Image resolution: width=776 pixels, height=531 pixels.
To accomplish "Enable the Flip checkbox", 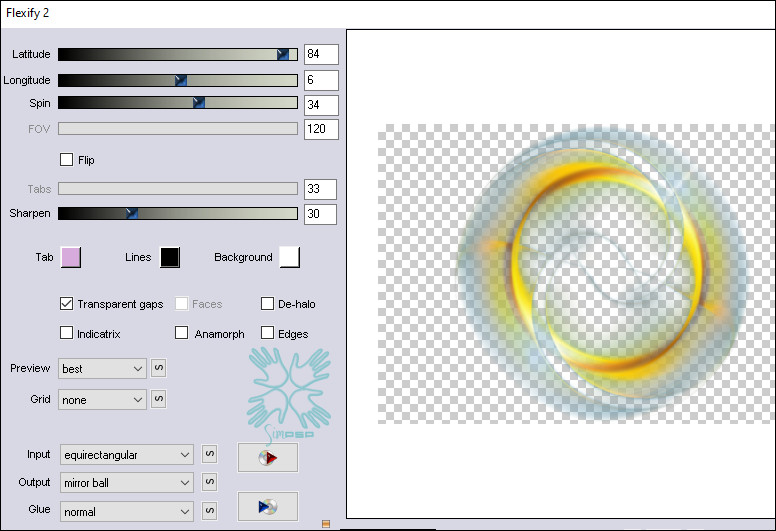I will point(67,159).
